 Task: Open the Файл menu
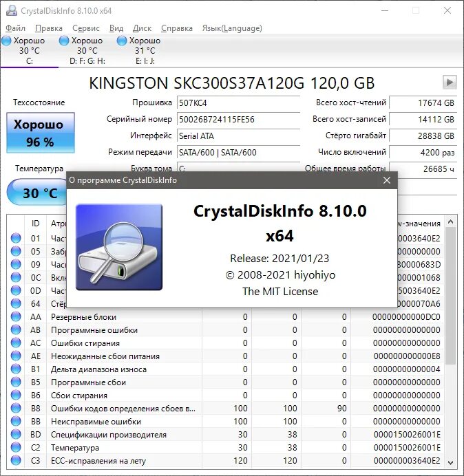[x=15, y=28]
